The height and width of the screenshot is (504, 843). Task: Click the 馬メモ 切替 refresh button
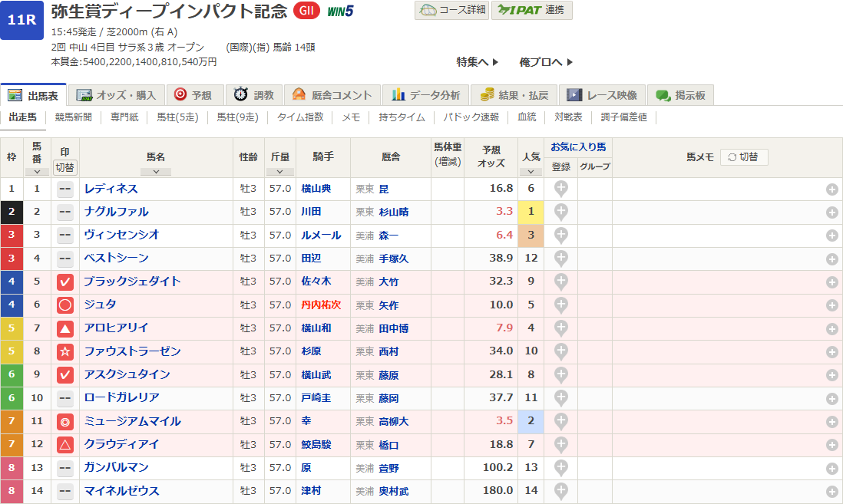point(743,156)
